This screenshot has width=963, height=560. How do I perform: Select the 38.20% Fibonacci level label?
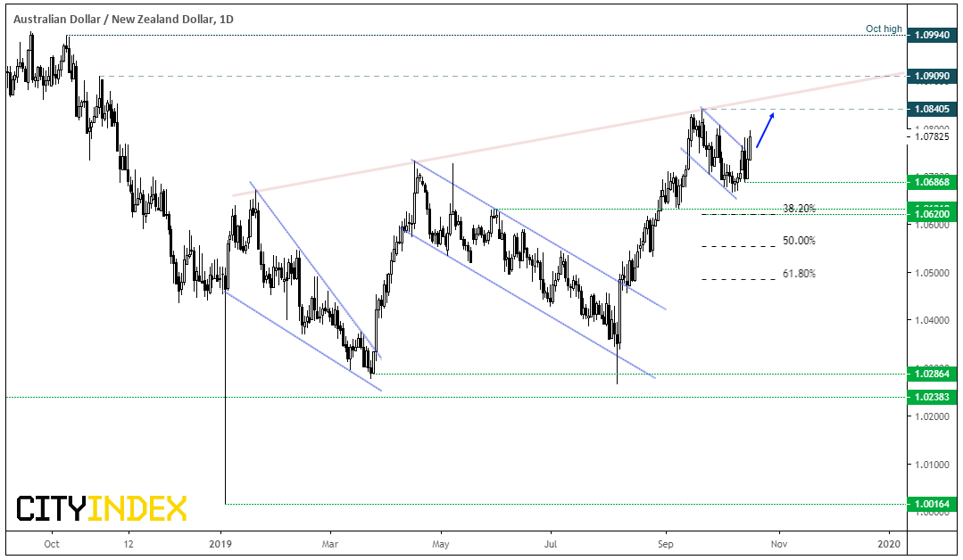[x=799, y=209]
